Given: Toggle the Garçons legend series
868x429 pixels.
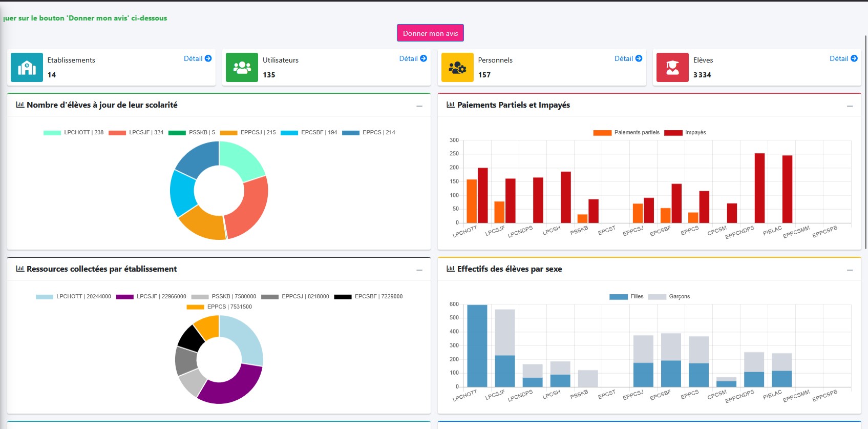Looking at the screenshot, I should pos(669,297).
